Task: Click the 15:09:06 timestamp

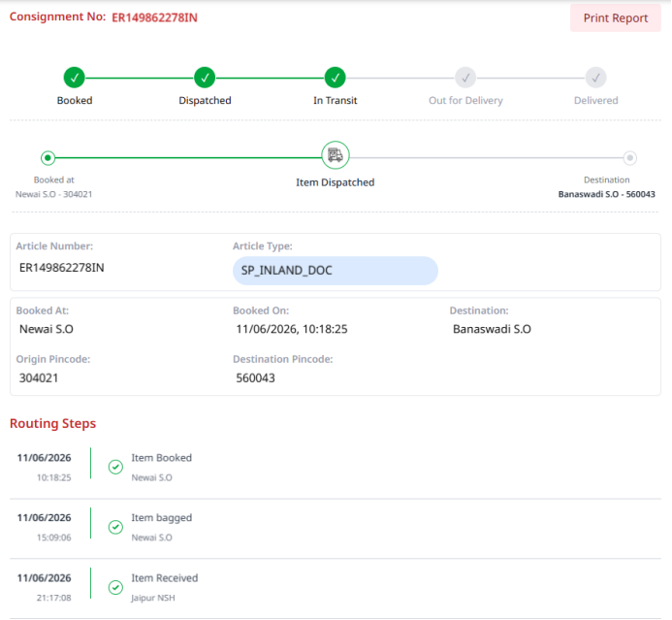Action: [54, 538]
